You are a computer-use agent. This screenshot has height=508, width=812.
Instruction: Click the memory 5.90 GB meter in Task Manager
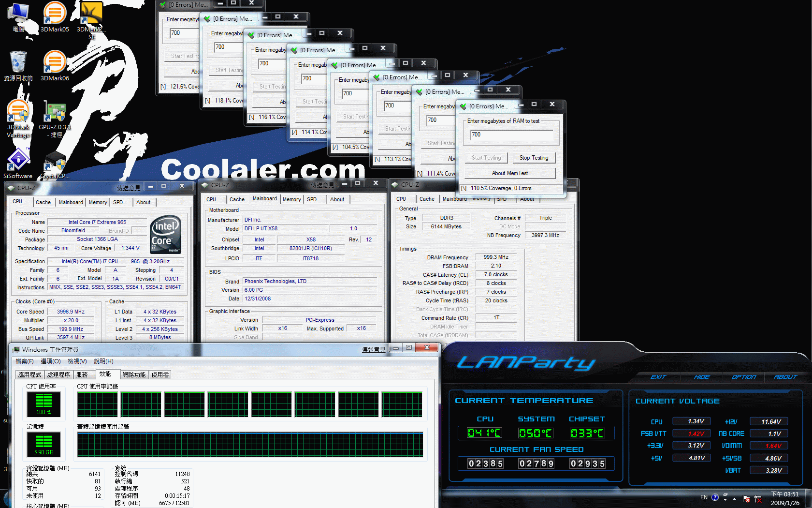coord(43,445)
